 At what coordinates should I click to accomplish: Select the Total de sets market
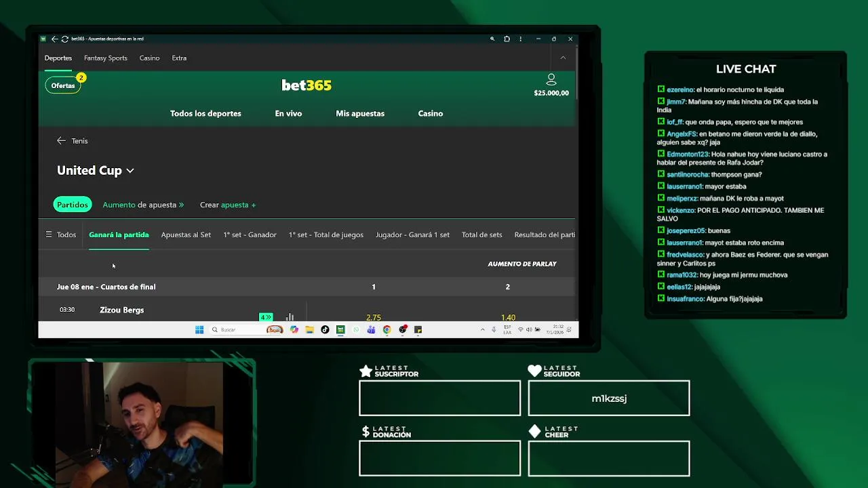pyautogui.click(x=482, y=235)
